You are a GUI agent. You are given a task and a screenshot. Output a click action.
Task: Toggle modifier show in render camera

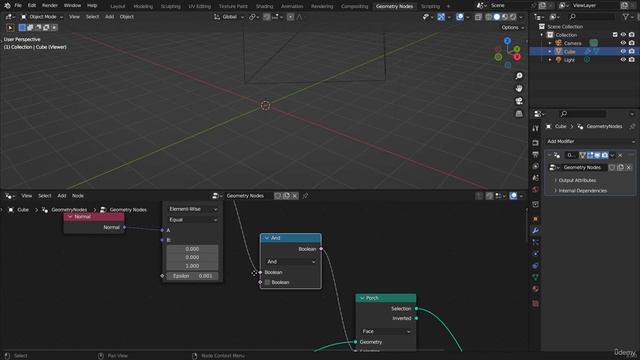(x=605, y=155)
